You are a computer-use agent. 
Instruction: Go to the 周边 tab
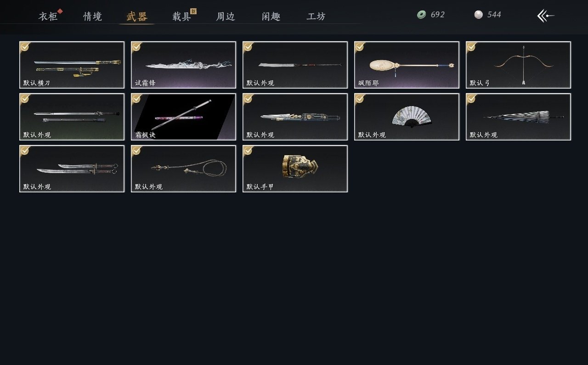[226, 17]
